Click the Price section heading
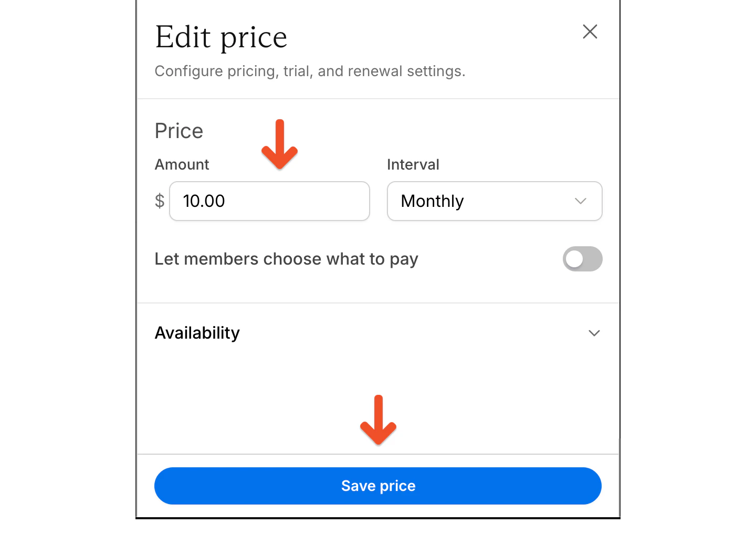The height and width of the screenshot is (545, 756). (x=178, y=131)
